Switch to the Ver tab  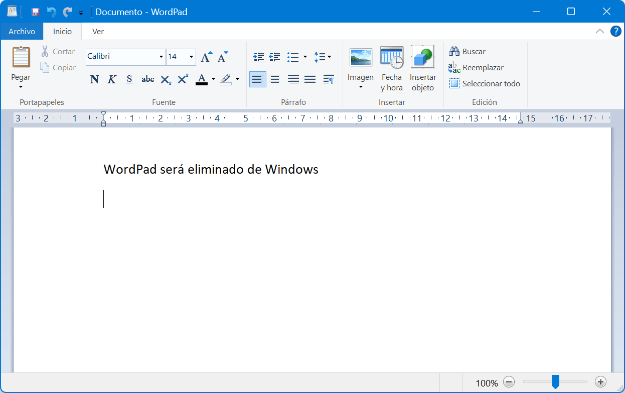(x=98, y=31)
